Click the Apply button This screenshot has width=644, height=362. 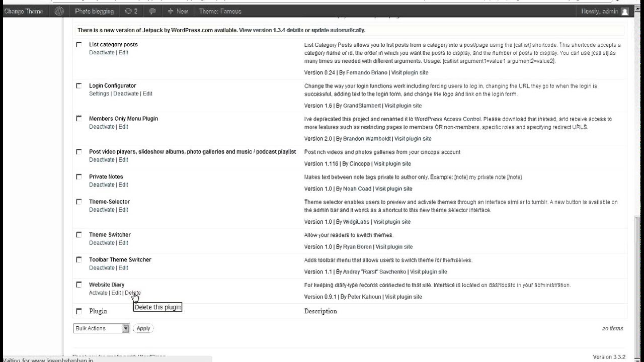tap(143, 328)
